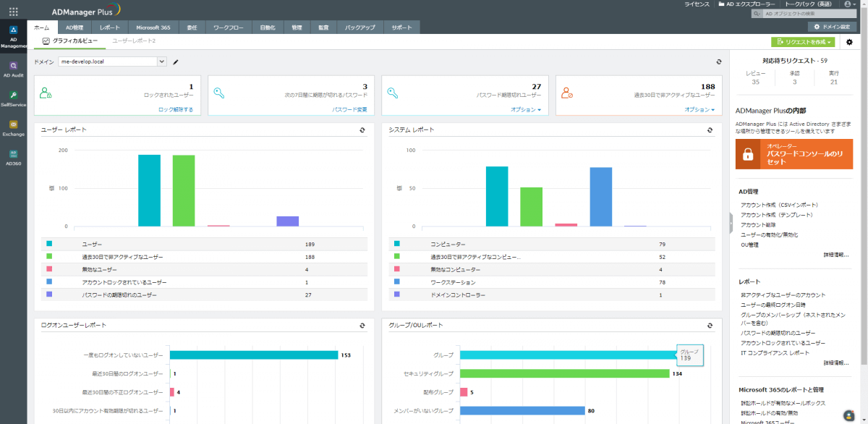This screenshot has height=424, width=868.
Task: Click the orange password console lock tile
Action: [793, 153]
